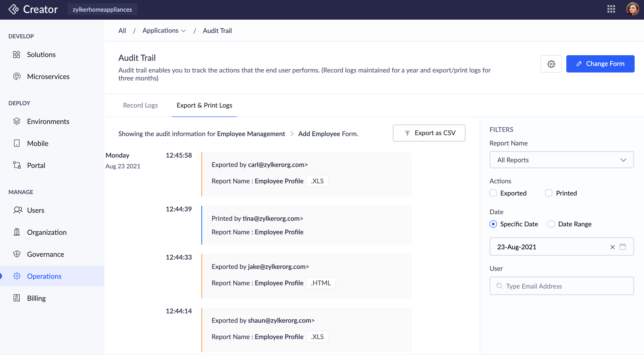Click the Aug 23 2021 date label
644x355 pixels.
(123, 166)
